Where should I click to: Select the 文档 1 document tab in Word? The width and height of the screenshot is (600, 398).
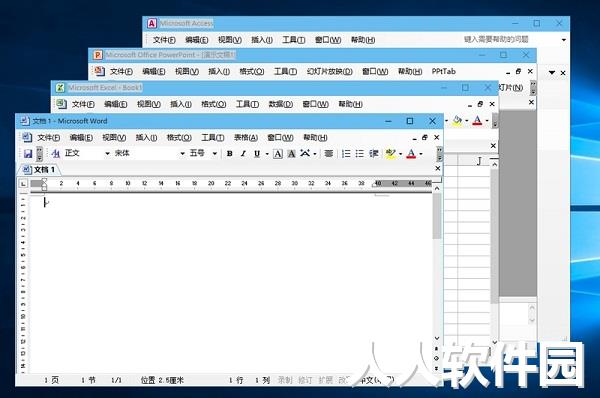[39, 169]
